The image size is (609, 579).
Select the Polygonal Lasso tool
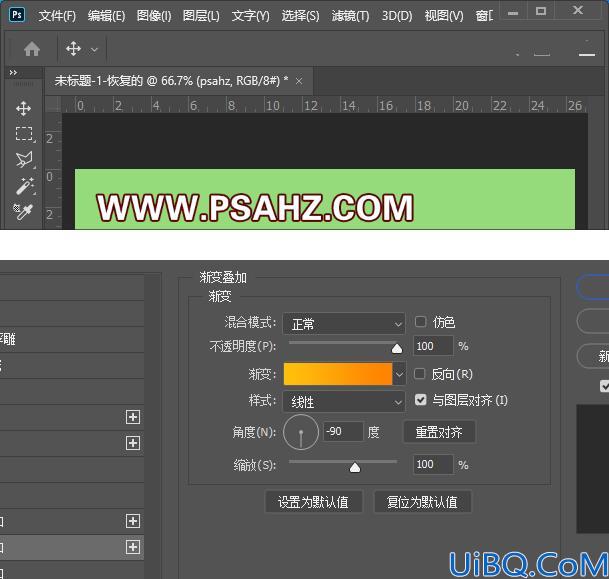click(x=24, y=160)
